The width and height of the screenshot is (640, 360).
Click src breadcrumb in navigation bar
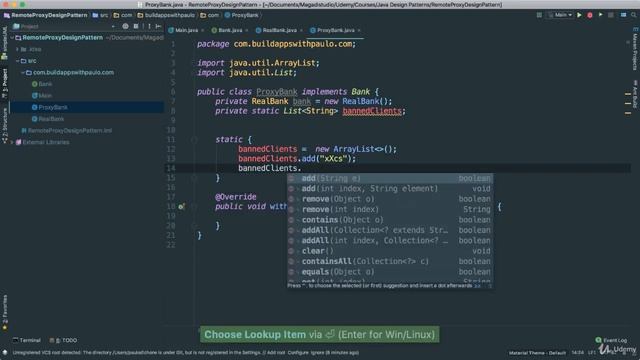click(x=100, y=15)
